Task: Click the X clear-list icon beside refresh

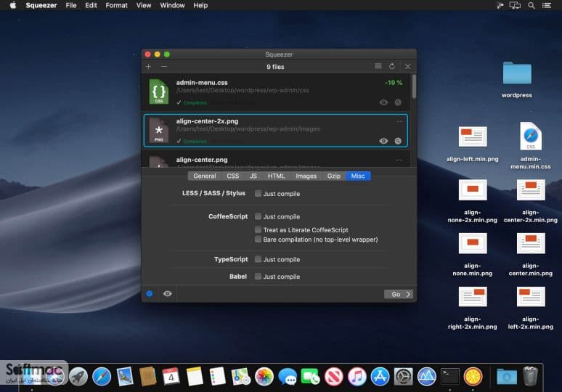Action: (407, 66)
